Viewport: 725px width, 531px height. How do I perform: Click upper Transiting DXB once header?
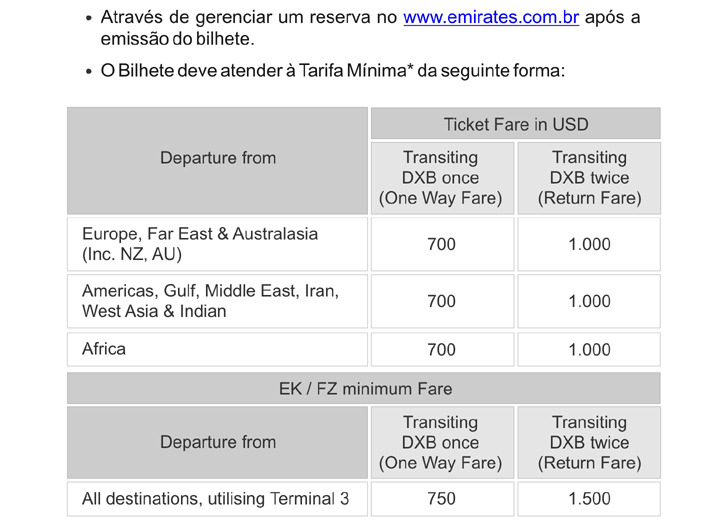click(442, 178)
